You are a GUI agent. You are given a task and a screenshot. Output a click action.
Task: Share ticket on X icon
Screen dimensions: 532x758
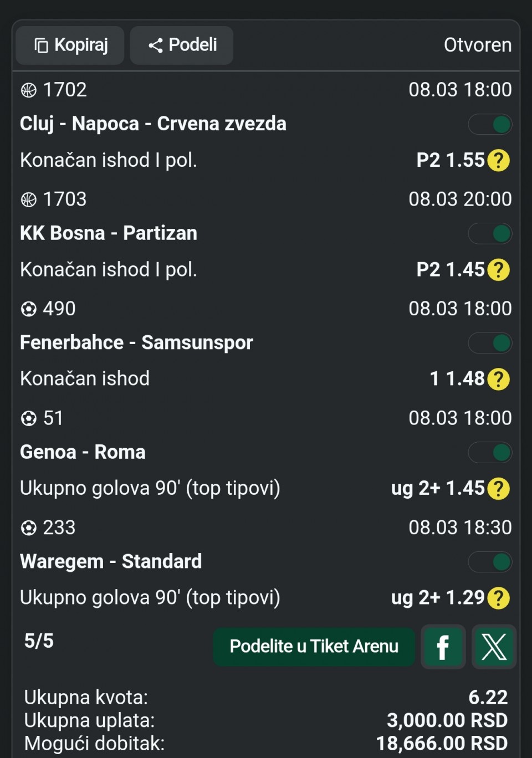pyautogui.click(x=494, y=647)
